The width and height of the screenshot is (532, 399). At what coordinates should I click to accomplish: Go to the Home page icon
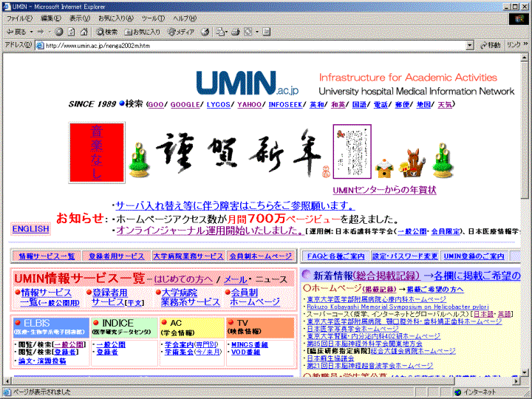(x=83, y=32)
